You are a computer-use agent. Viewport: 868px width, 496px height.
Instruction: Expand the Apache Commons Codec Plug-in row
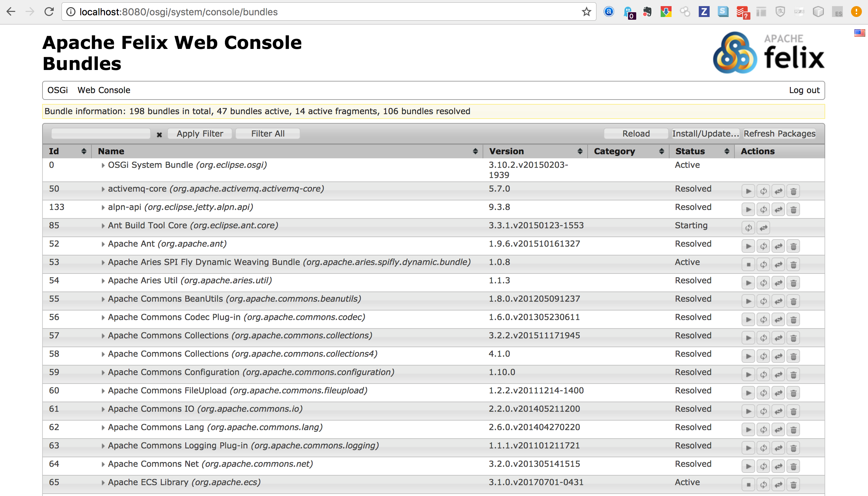point(103,318)
